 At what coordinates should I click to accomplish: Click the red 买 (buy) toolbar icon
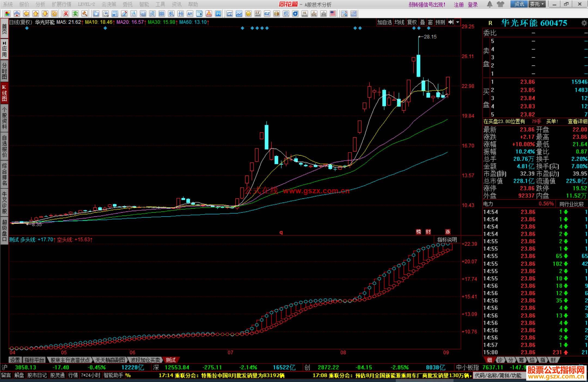(x=66, y=14)
